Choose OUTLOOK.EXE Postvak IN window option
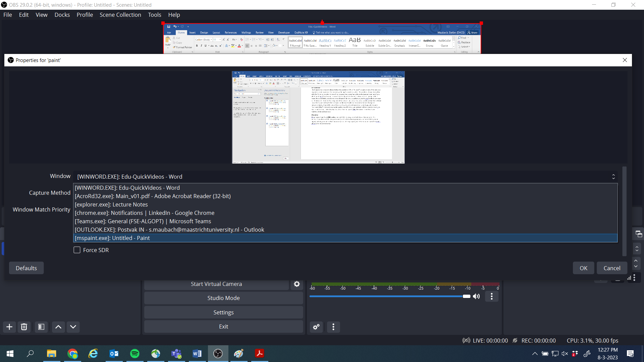The height and width of the screenshot is (362, 644). tap(345, 230)
